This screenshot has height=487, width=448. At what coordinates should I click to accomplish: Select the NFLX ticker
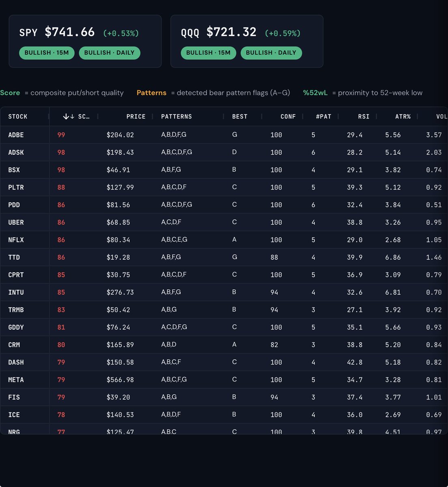coord(16,240)
